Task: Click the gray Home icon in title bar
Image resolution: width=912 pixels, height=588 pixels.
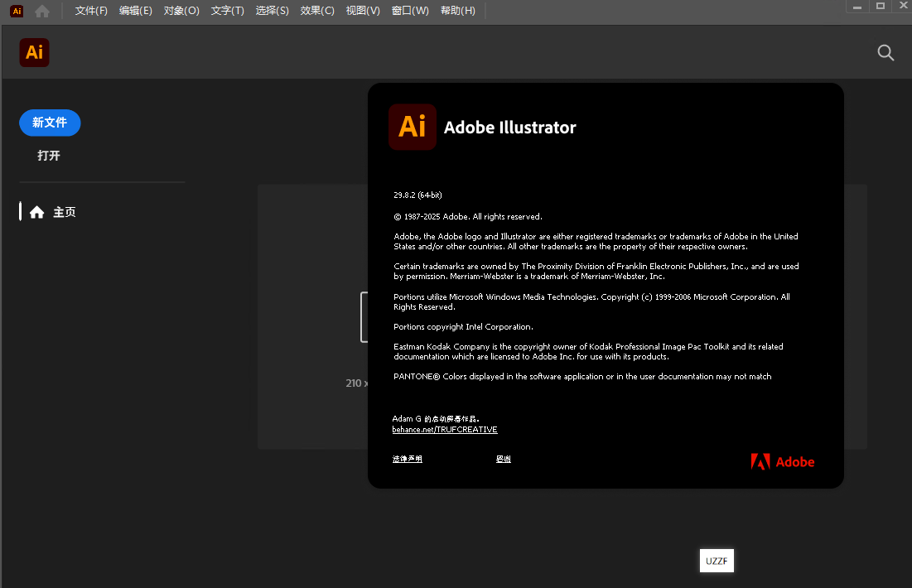Action: (42, 11)
